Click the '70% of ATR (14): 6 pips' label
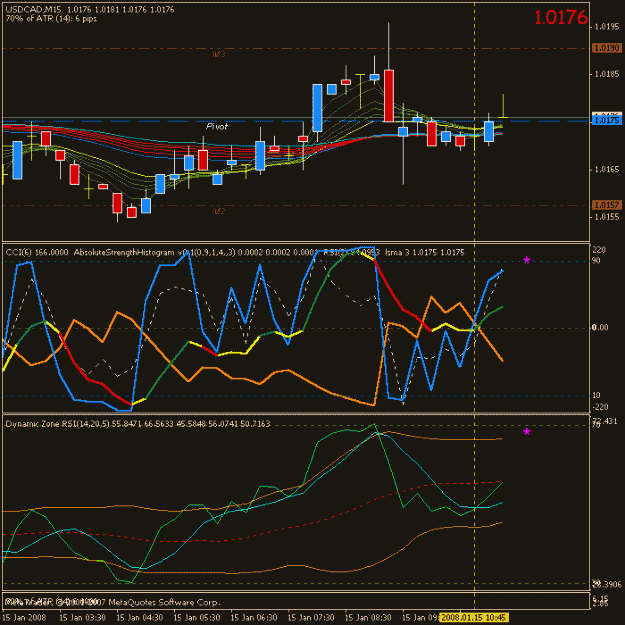This screenshot has width=625, height=625. pyautogui.click(x=51, y=19)
